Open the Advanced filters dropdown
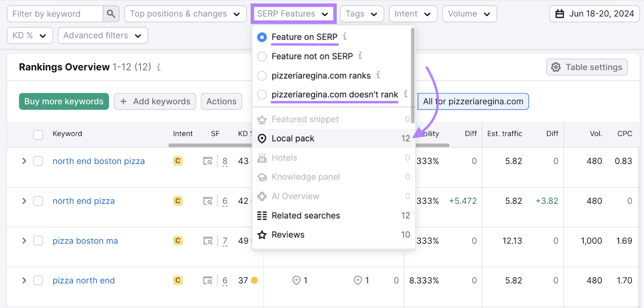Viewport: 644px width, 308px height. (103, 35)
